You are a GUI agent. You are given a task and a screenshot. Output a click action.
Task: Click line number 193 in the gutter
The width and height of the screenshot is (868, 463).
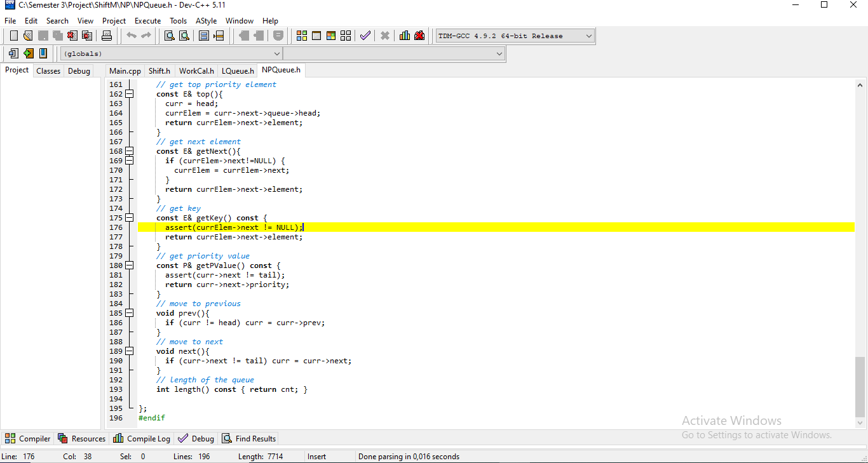(x=116, y=389)
